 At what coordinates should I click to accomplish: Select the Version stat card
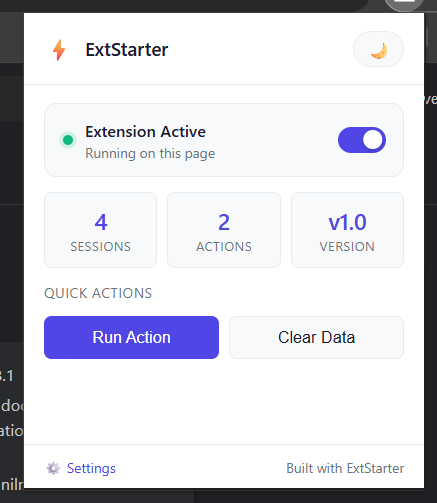click(347, 230)
